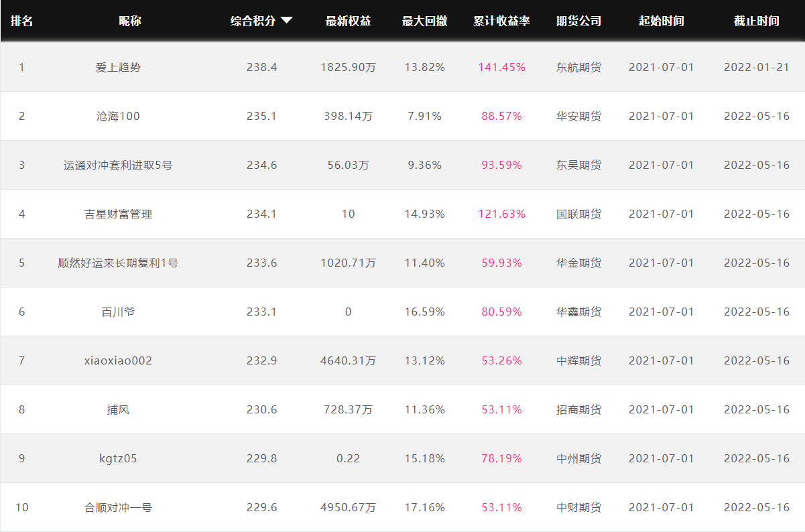
Task: Select the return rate 59.93%
Action: tap(502, 263)
